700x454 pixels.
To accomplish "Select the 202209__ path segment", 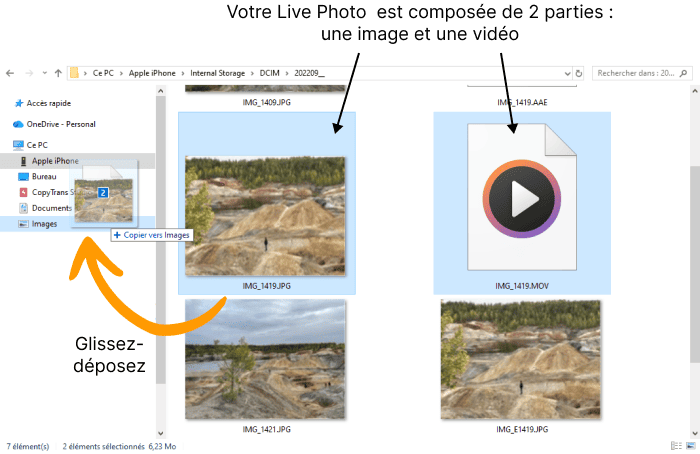I will (309, 73).
